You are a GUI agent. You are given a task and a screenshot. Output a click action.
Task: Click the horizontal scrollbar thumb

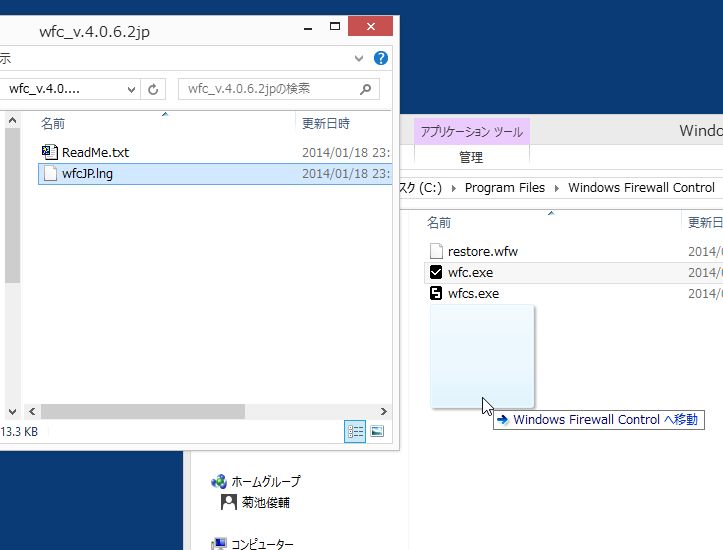143,411
